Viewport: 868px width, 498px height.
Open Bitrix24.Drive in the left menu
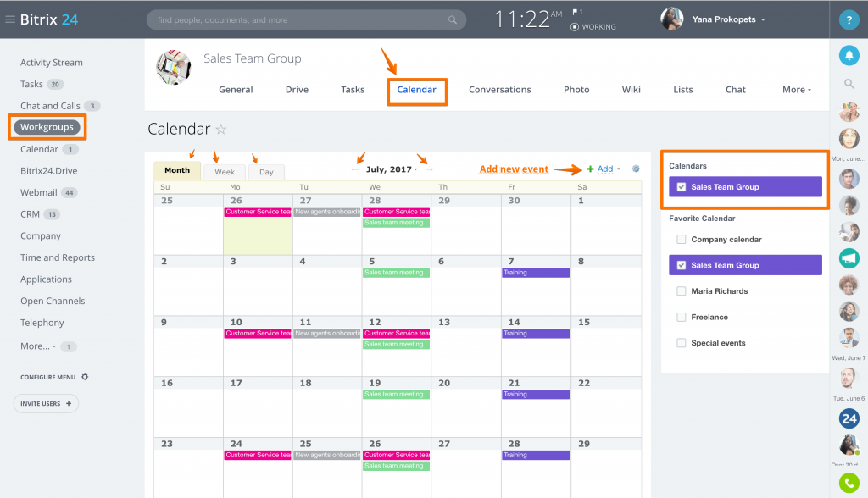coord(48,171)
